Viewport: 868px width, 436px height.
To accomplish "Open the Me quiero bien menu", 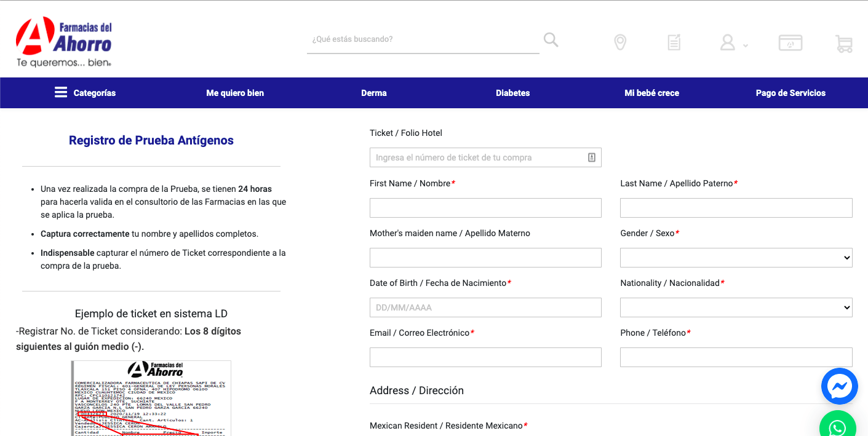I will tap(235, 93).
